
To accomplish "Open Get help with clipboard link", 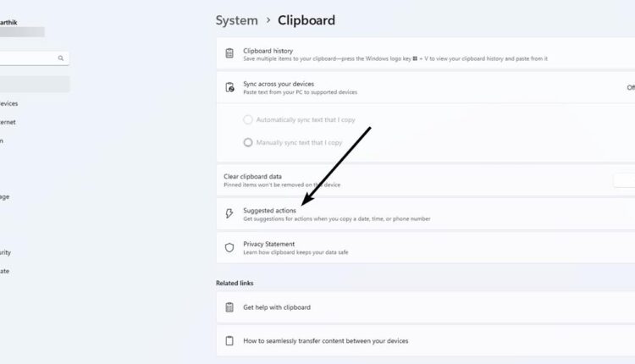I will point(426,307).
